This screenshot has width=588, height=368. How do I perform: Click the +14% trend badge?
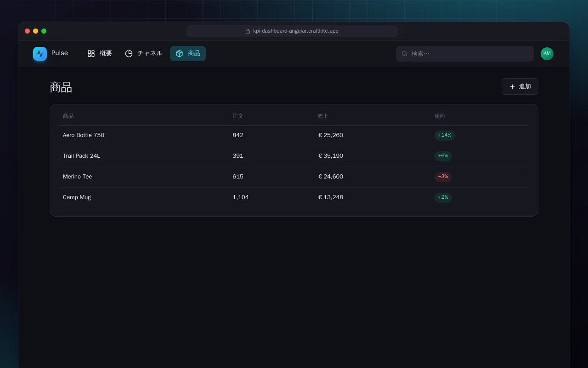pyautogui.click(x=445, y=135)
